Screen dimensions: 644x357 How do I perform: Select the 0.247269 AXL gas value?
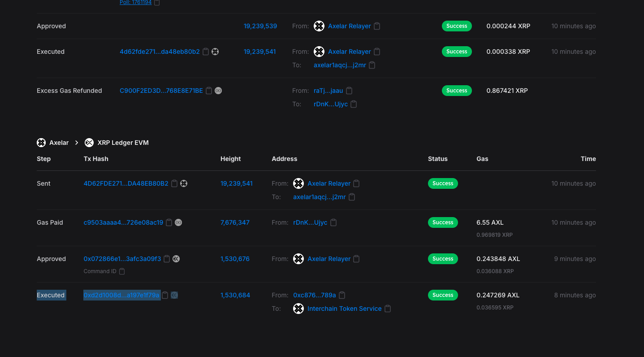[x=498, y=295]
